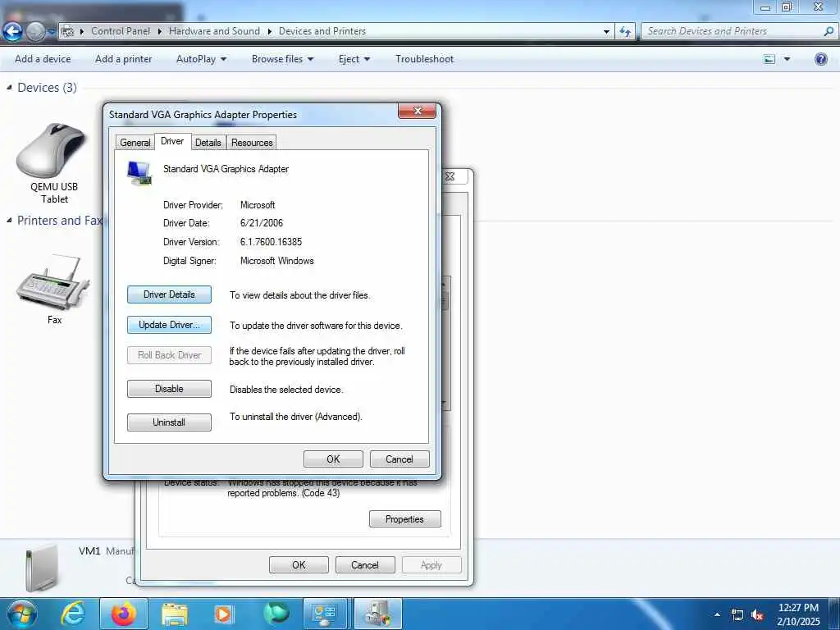Open the Windows Start orb
This screenshot has height=630, width=840.
click(x=21, y=614)
